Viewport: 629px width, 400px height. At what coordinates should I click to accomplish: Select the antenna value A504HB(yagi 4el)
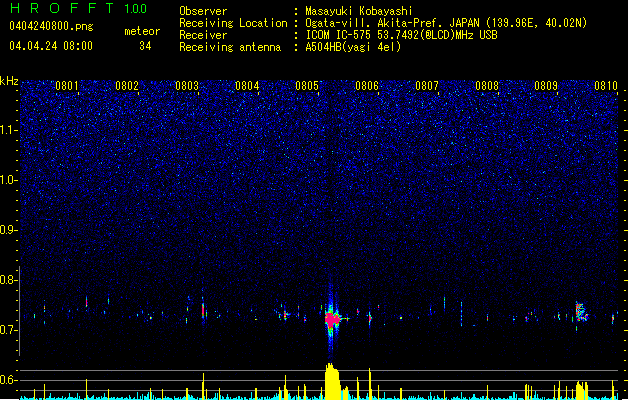[353, 47]
